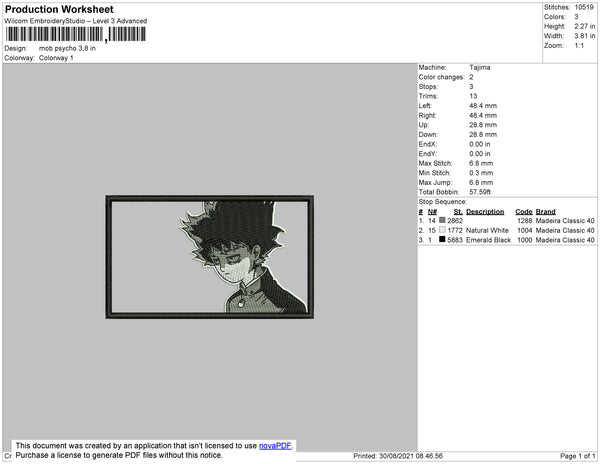
Task: Click stitch count 2862 in row 1
Action: pyautogui.click(x=455, y=221)
